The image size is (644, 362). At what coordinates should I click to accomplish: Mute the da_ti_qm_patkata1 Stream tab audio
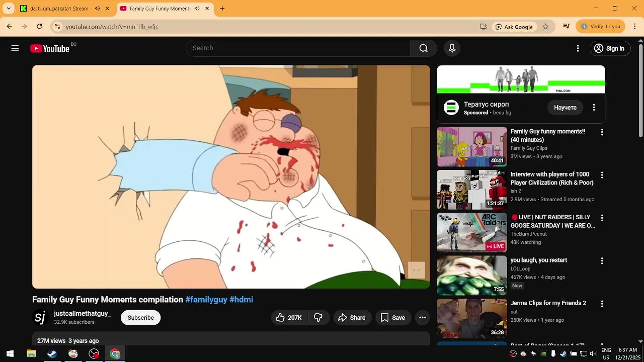coord(97,9)
